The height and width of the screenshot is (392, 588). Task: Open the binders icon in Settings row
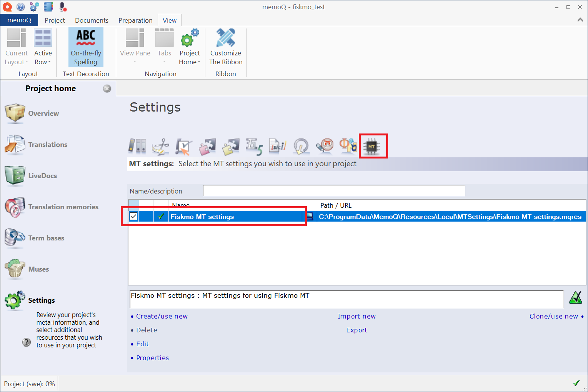click(x=137, y=147)
